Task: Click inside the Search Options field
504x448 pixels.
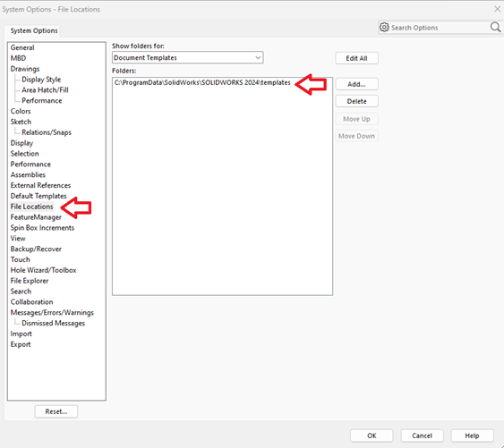Action: [439, 28]
